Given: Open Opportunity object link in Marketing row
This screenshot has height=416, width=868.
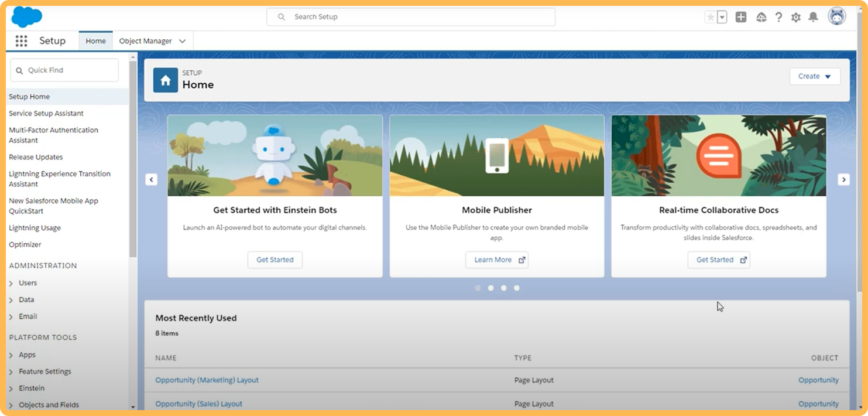Looking at the screenshot, I should (x=818, y=380).
